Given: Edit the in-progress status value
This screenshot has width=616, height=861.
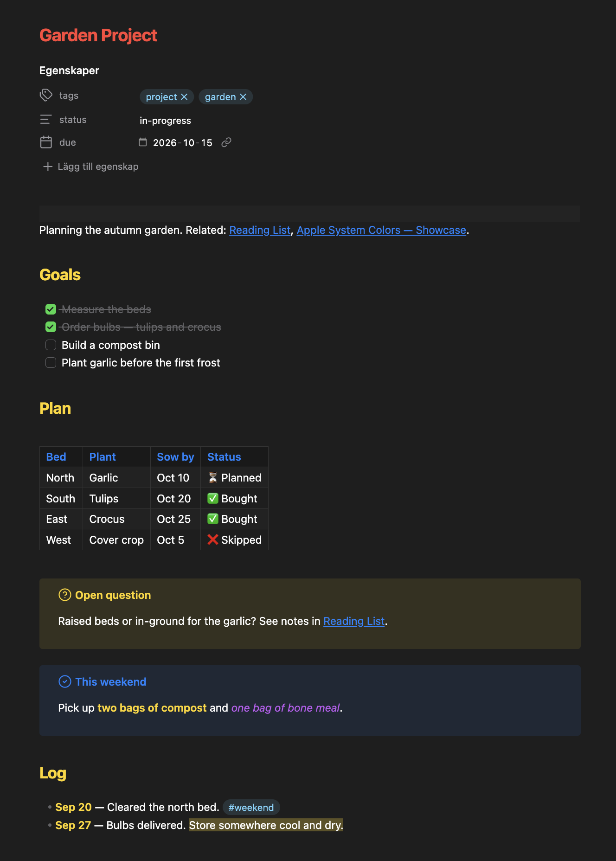Looking at the screenshot, I should [x=165, y=121].
